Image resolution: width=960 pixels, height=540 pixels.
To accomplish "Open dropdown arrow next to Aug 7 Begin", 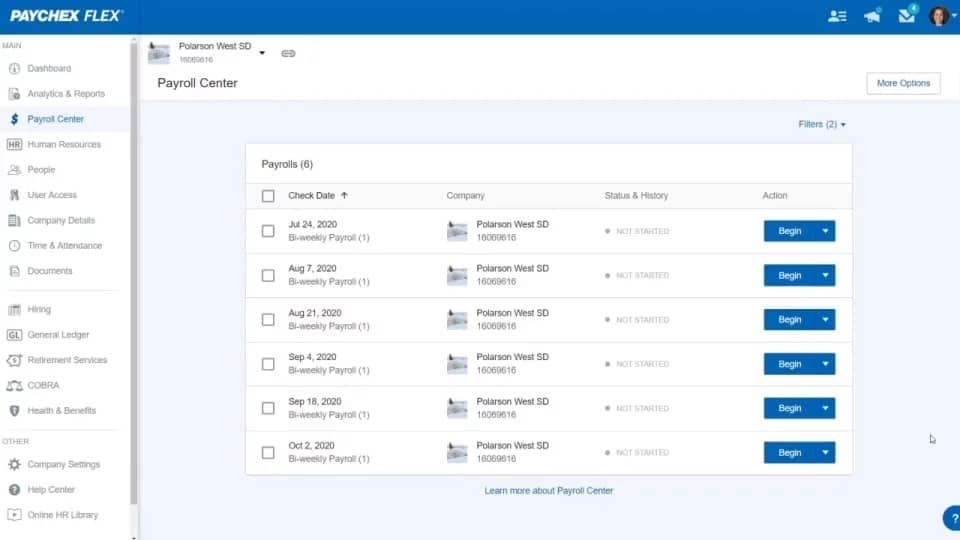I will click(825, 276).
